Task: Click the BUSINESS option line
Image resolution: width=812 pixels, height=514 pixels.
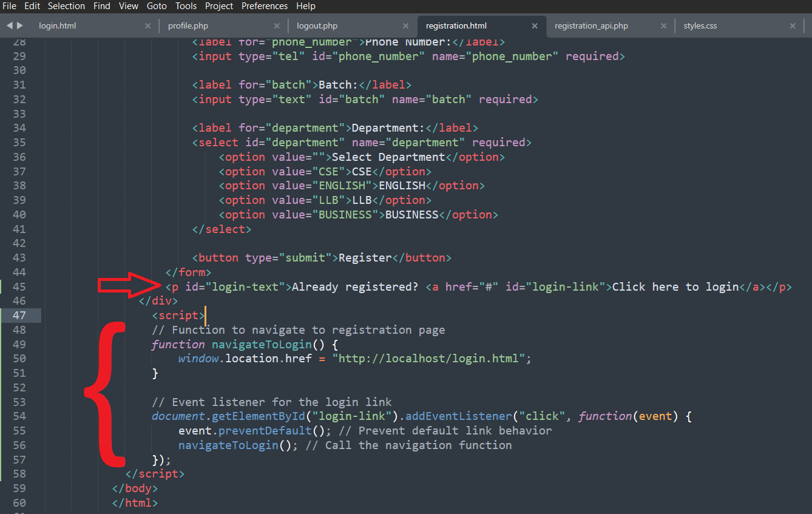Action: pos(359,215)
